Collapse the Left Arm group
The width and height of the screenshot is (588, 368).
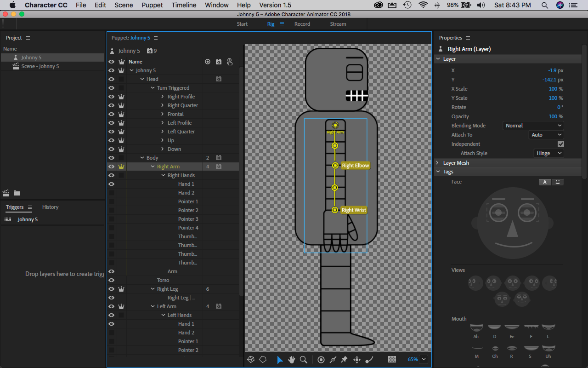click(153, 306)
